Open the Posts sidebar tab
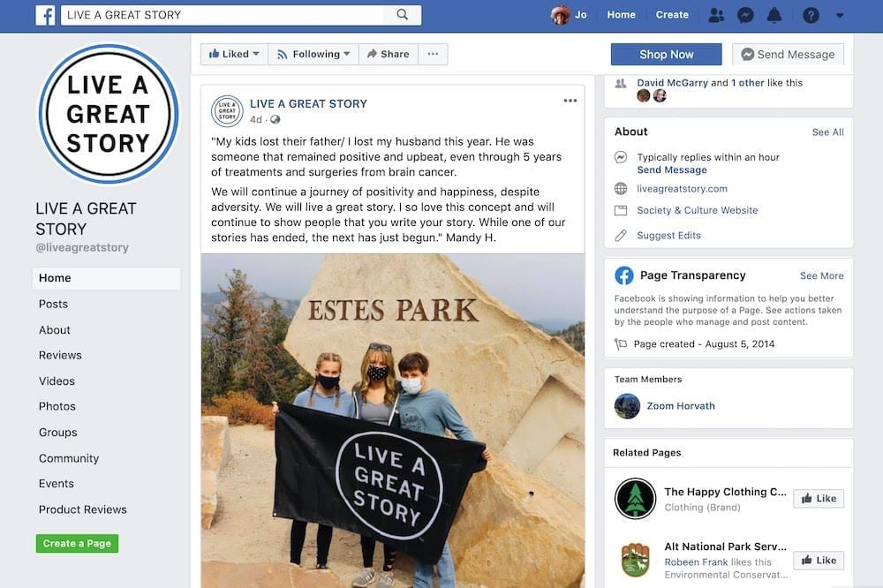883x588 pixels. [54, 304]
